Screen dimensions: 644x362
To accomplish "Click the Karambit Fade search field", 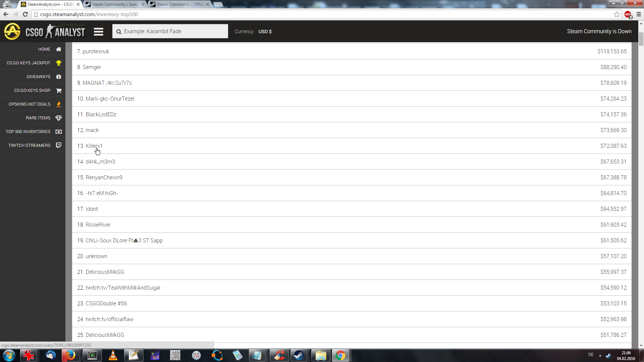I will click(170, 32).
